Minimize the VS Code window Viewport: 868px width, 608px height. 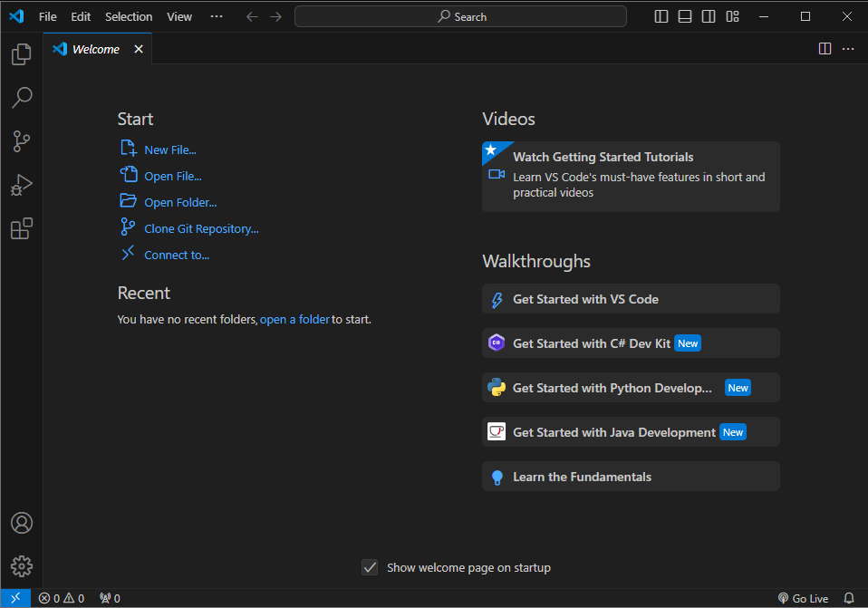[764, 16]
